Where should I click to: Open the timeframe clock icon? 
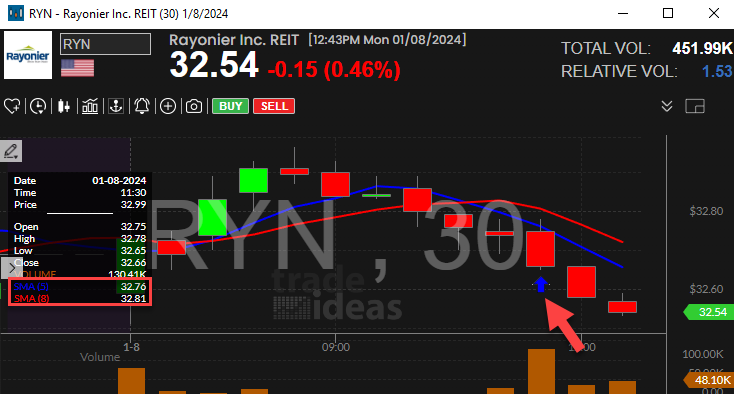click(38, 106)
